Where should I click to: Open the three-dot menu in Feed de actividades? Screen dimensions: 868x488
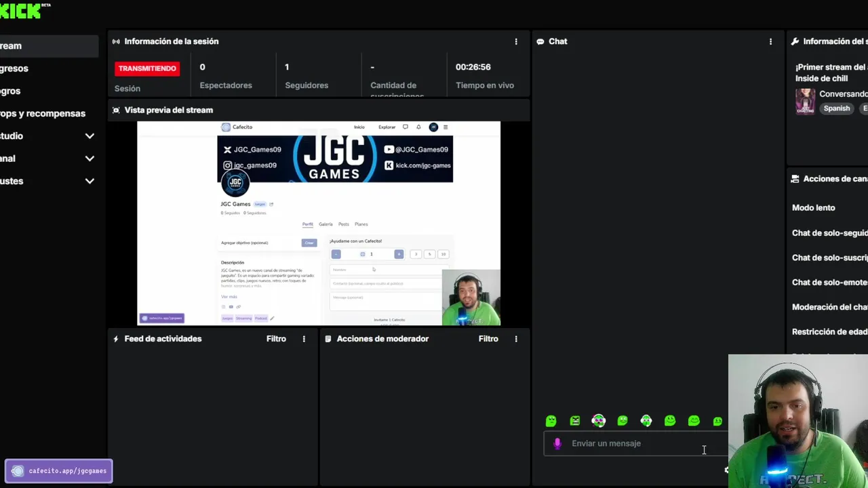point(304,339)
